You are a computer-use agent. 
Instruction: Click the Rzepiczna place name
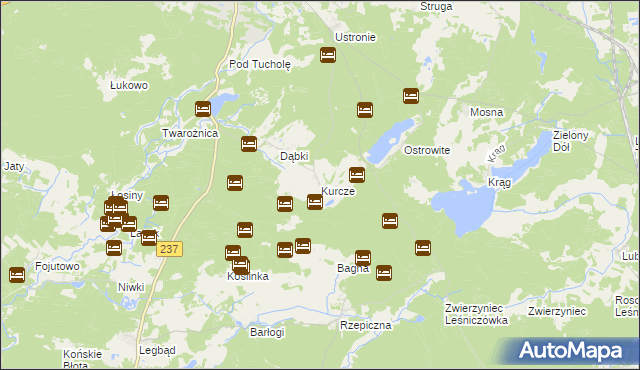pyautogui.click(x=365, y=325)
